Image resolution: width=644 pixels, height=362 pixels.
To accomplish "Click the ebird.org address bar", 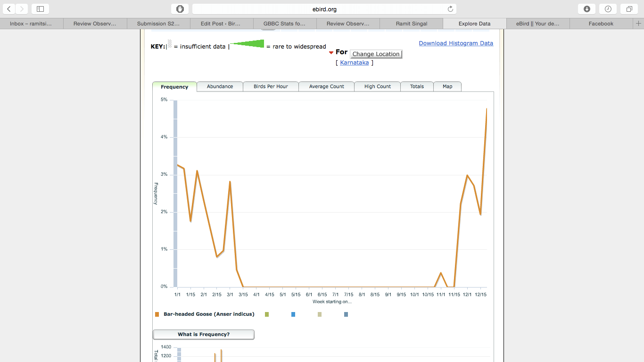I will click(324, 9).
